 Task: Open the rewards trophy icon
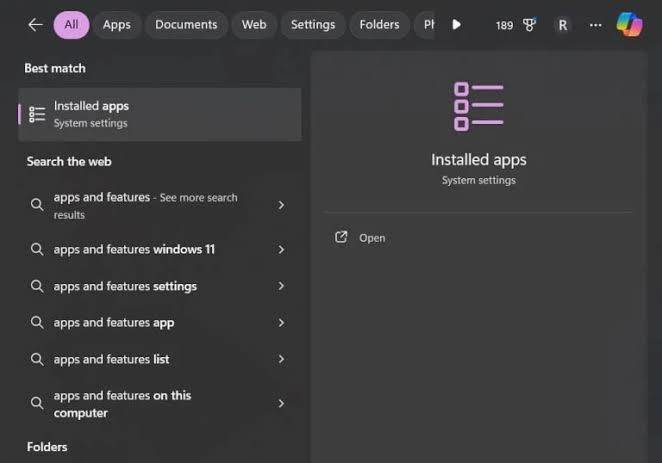click(529, 25)
